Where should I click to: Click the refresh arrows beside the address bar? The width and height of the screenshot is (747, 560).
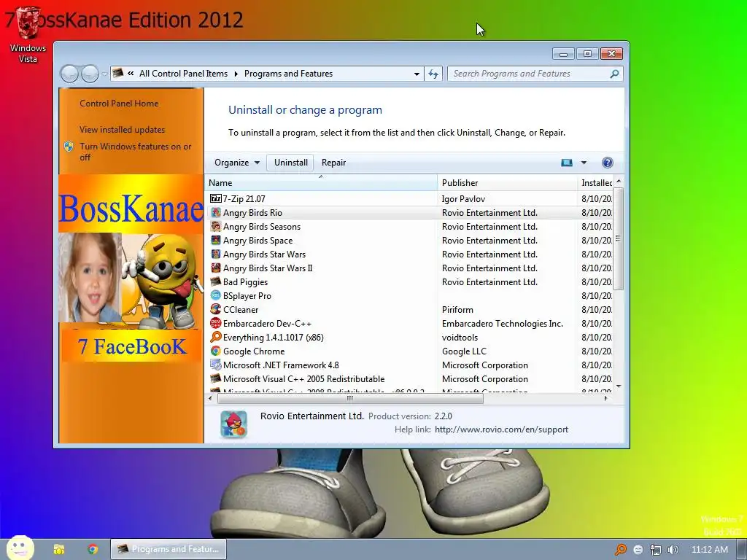tap(433, 74)
